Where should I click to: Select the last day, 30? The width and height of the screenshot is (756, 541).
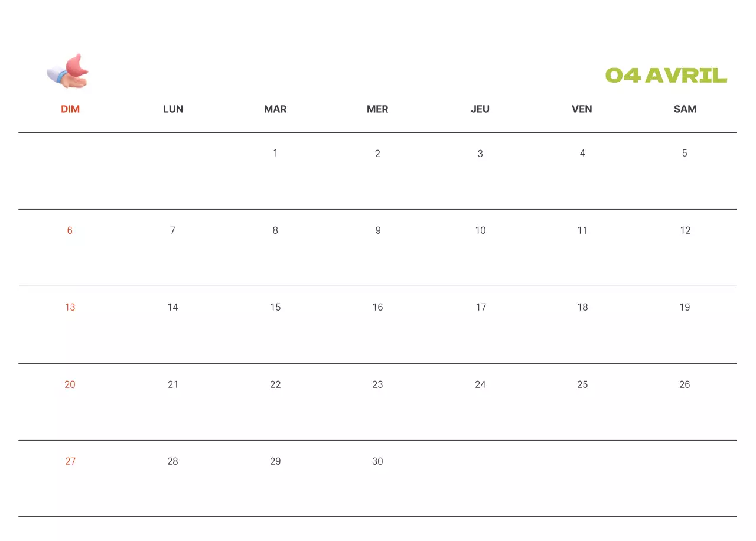pos(378,461)
